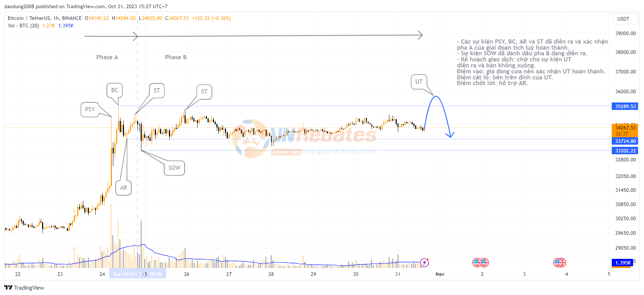Click the Bitcoin / TetherUS symbol title

point(45,18)
